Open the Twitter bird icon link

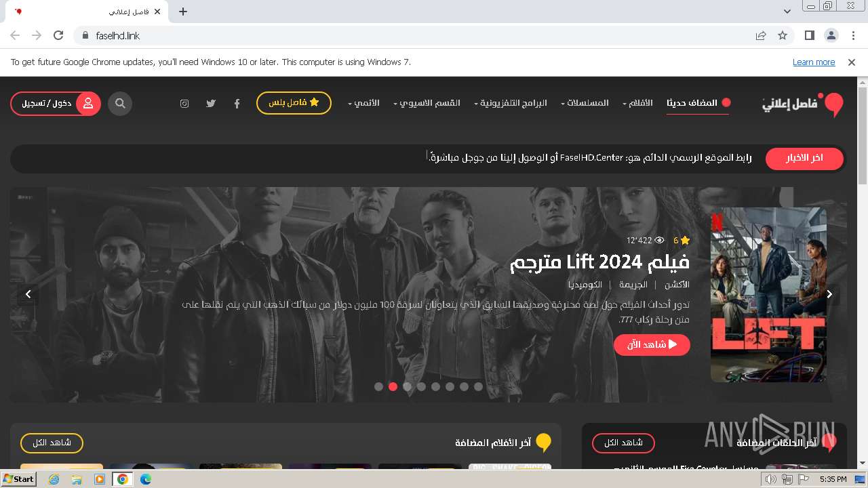pyautogui.click(x=211, y=104)
